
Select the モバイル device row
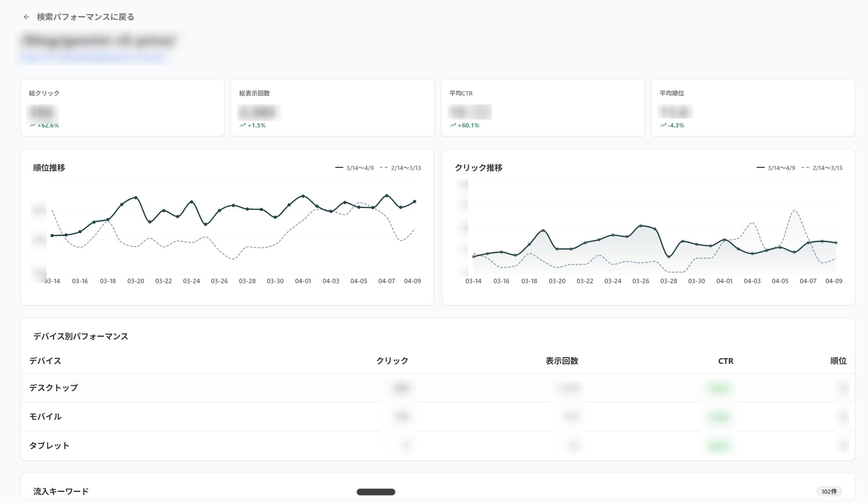[x=45, y=417]
